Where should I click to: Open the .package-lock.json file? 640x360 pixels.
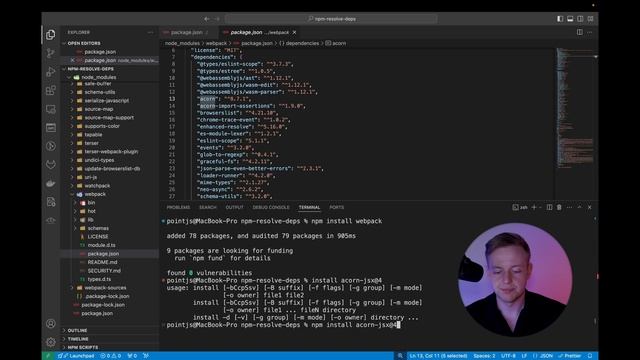107,296
